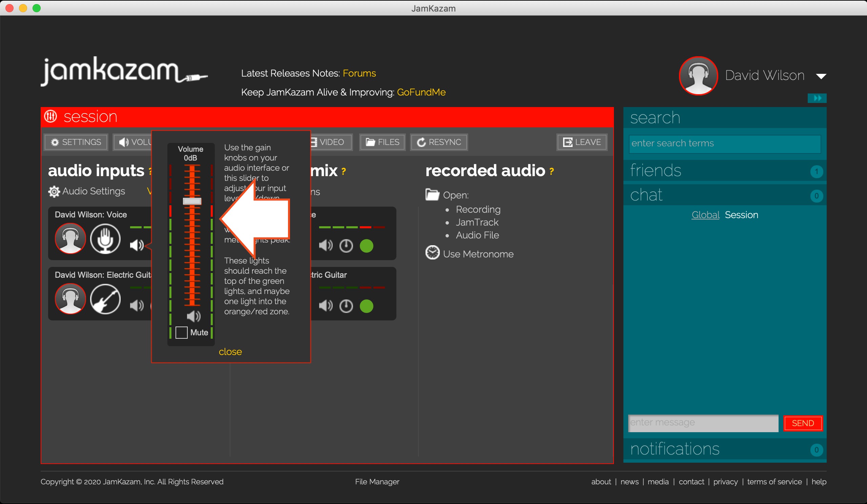Open File Manager link in footer

(377, 482)
